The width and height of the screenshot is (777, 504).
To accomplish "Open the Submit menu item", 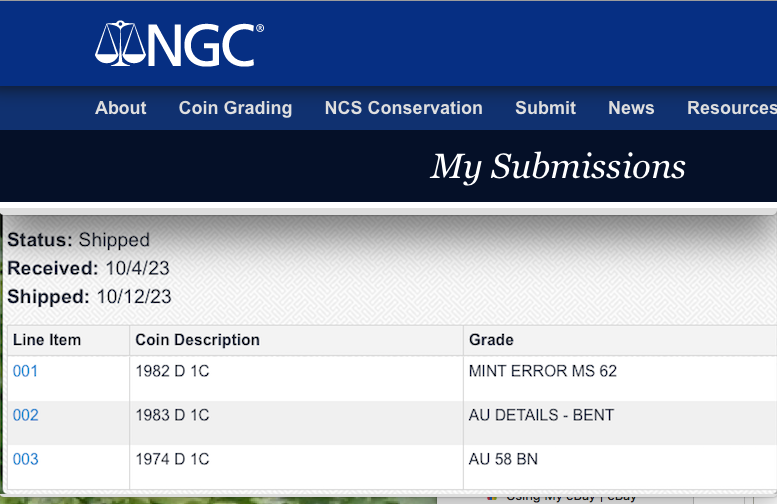I will [545, 108].
